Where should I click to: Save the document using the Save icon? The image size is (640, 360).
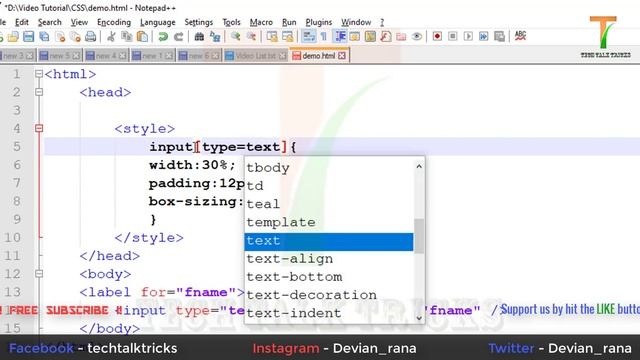(29, 37)
